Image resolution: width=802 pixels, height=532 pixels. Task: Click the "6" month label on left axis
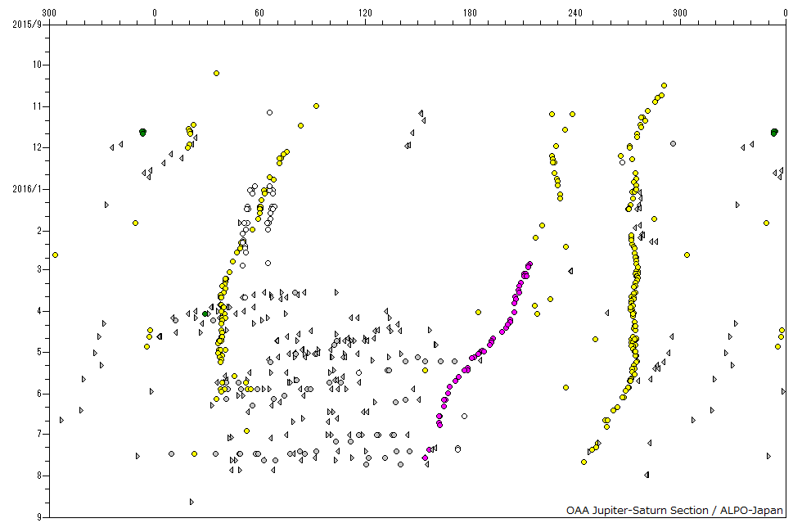click(x=39, y=394)
